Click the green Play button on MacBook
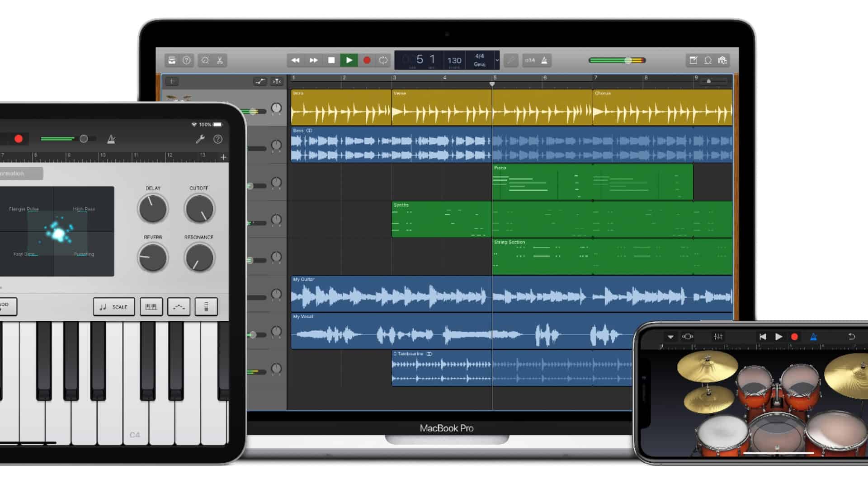 click(349, 60)
